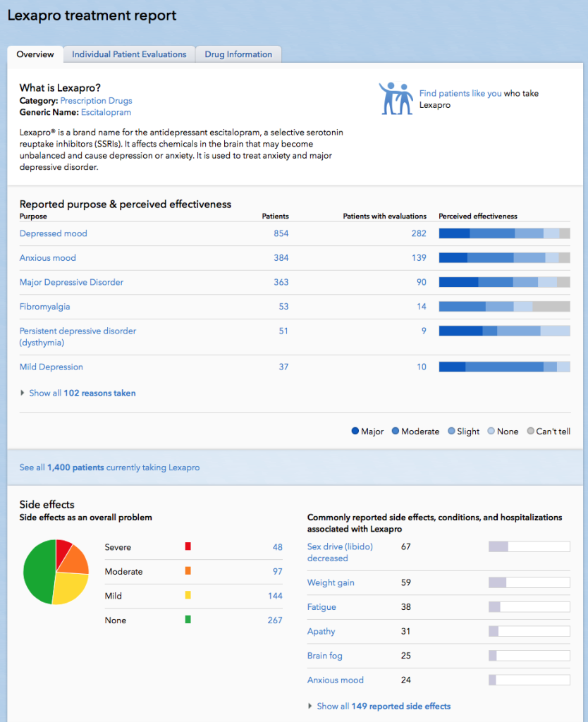Click the Weight gain frequency bar
Viewport: 588px width, 722px height.
tap(529, 582)
